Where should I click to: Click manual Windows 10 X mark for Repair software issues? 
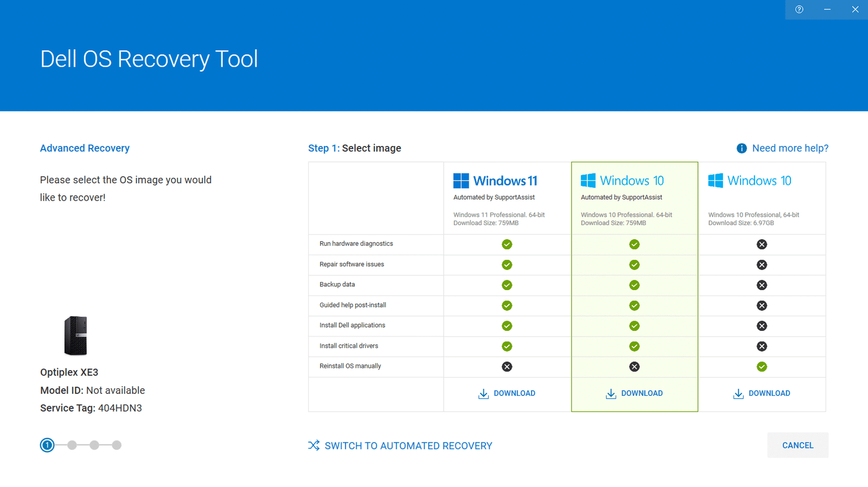click(x=762, y=265)
